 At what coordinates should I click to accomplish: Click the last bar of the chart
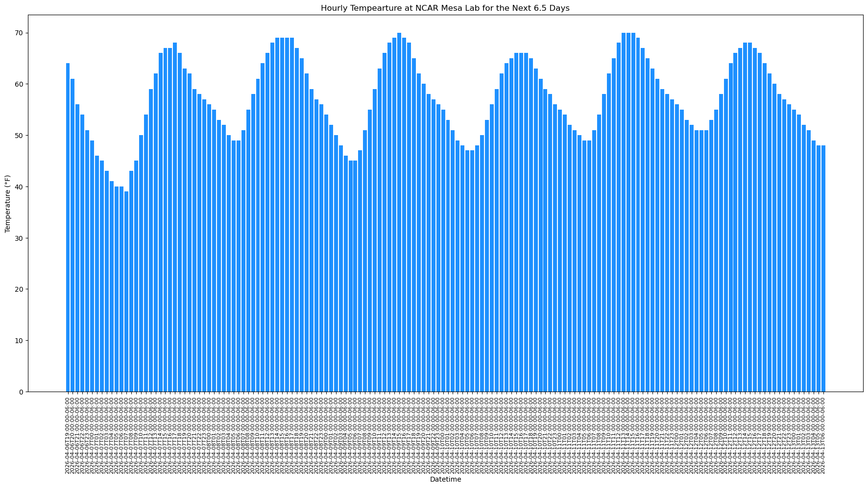click(x=824, y=269)
